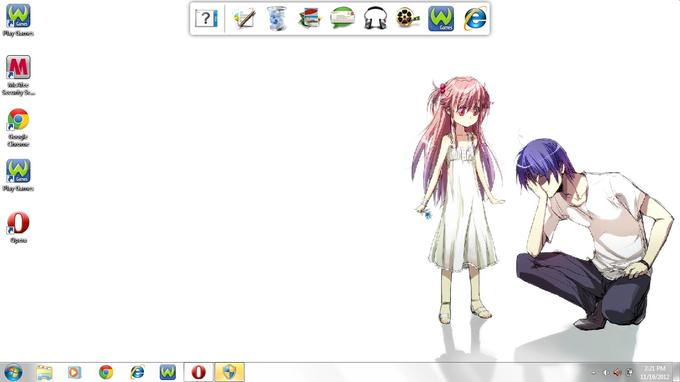
Task: Open the power tray icon
Action: click(x=606, y=372)
